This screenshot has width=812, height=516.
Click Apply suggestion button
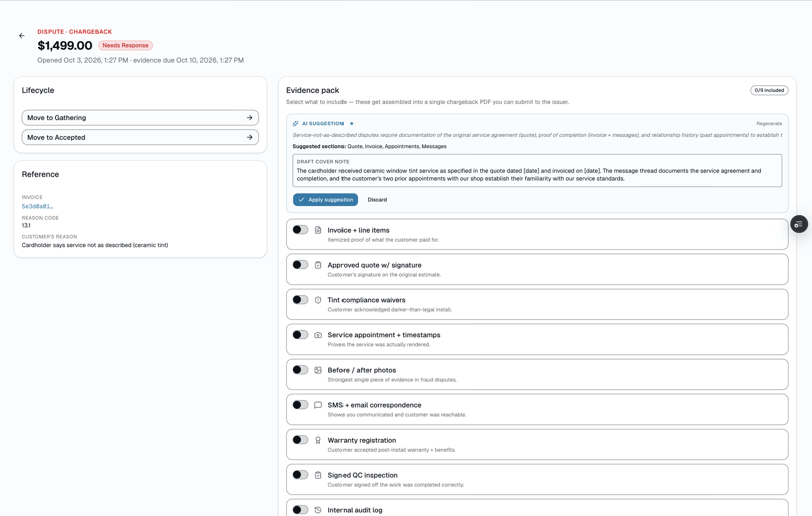pos(325,200)
